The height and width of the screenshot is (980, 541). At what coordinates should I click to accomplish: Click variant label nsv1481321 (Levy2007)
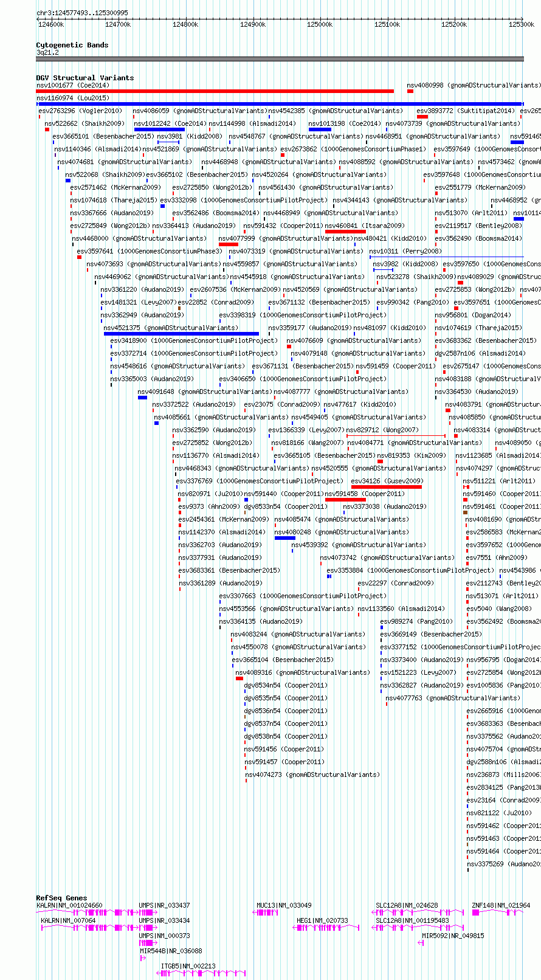pos(138,302)
